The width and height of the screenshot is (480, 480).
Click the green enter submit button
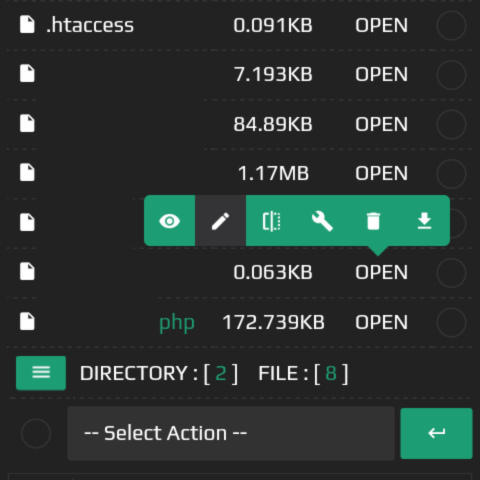tap(436, 433)
